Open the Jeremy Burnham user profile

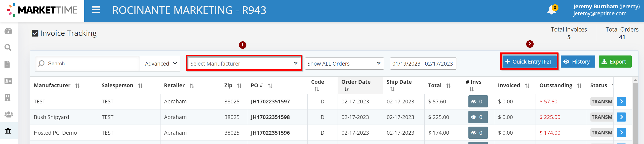pyautogui.click(x=606, y=10)
